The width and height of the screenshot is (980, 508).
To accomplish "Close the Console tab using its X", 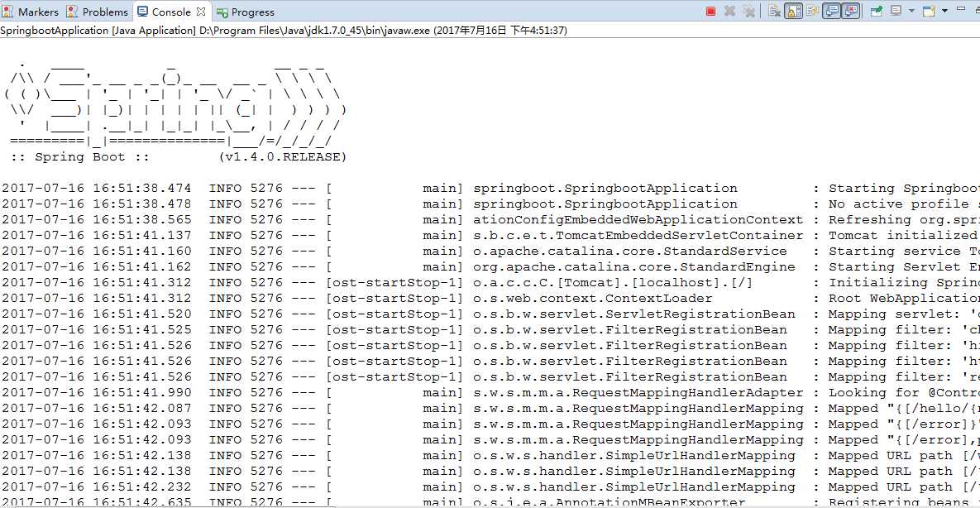I will pos(201,12).
